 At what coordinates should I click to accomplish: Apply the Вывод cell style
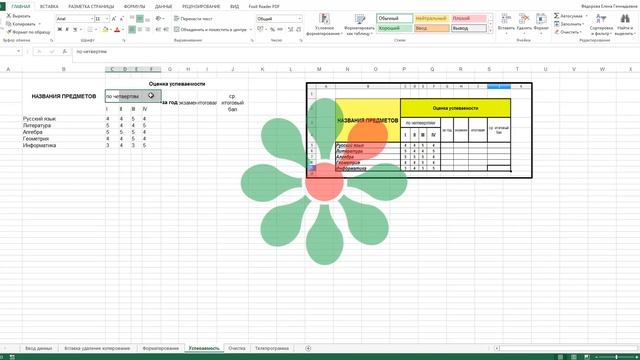click(469, 28)
